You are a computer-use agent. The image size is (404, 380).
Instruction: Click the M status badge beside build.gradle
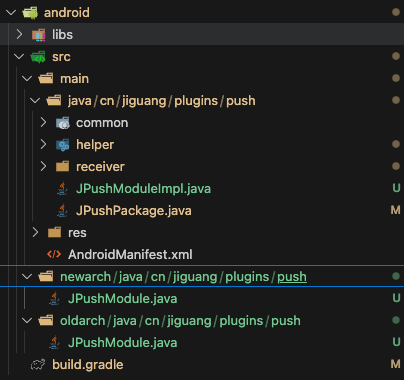click(396, 364)
